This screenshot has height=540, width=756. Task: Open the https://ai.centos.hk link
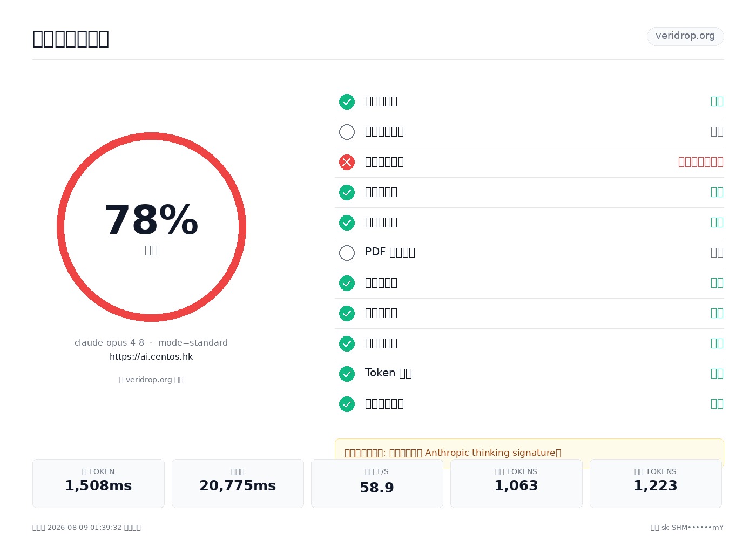pyautogui.click(x=151, y=356)
